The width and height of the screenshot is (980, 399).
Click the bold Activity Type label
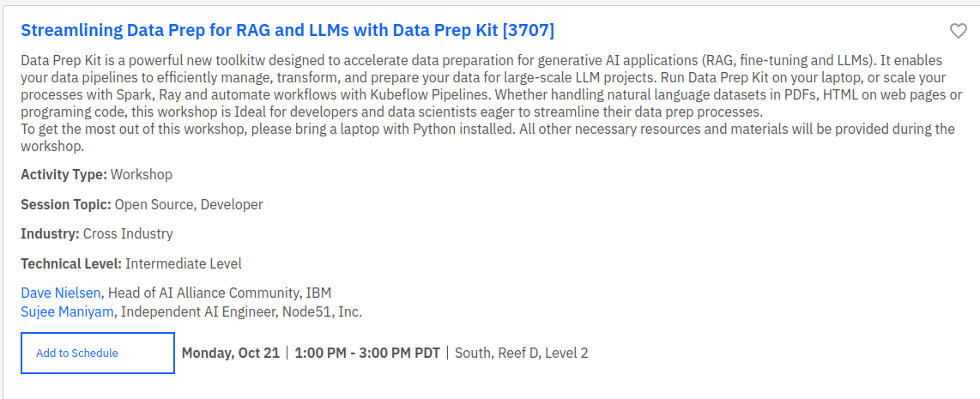pos(64,175)
